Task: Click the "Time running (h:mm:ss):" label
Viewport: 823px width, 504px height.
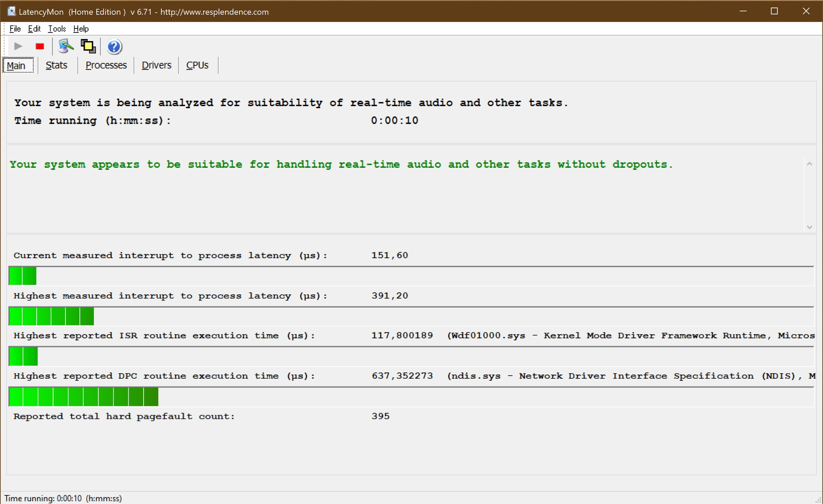Action: click(93, 120)
